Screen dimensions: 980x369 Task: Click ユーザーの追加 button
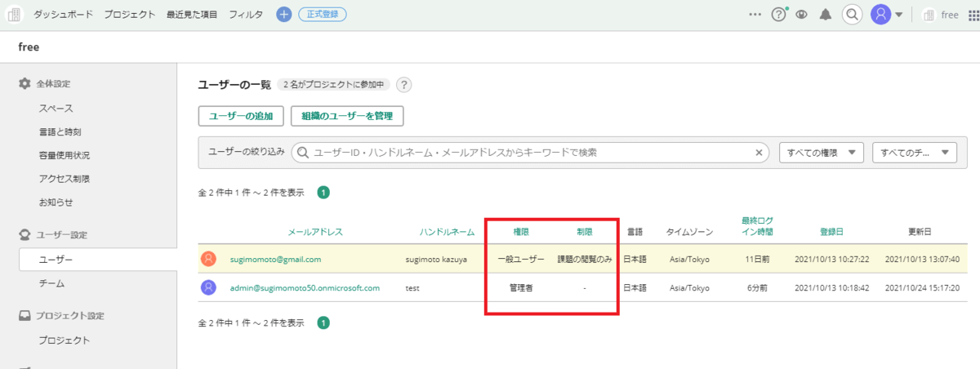241,116
